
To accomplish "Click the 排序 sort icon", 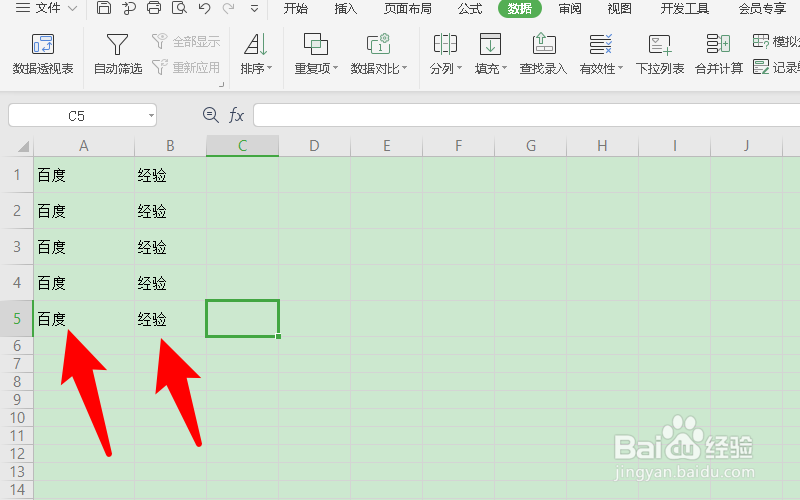I will pyautogui.click(x=256, y=44).
